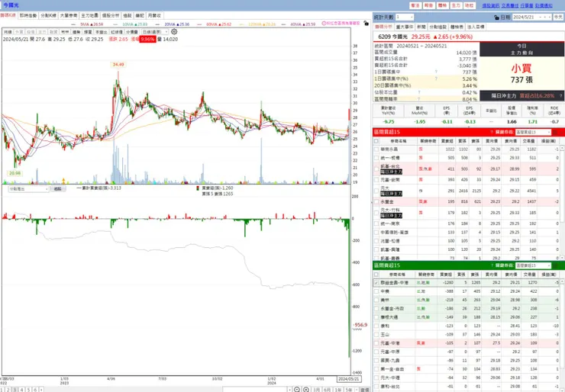Click the lock icon beside the date field
Screen dimensions: 565x392
pos(496,18)
